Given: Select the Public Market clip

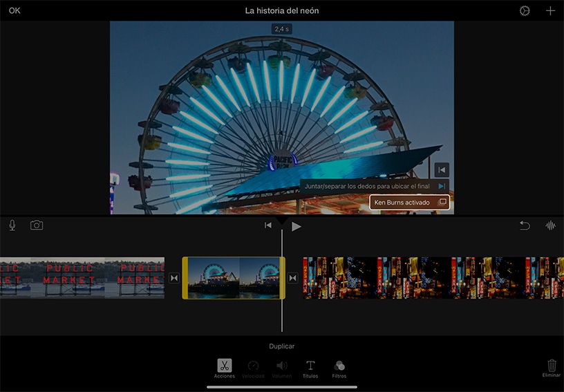Looking at the screenshot, I should point(82,278).
